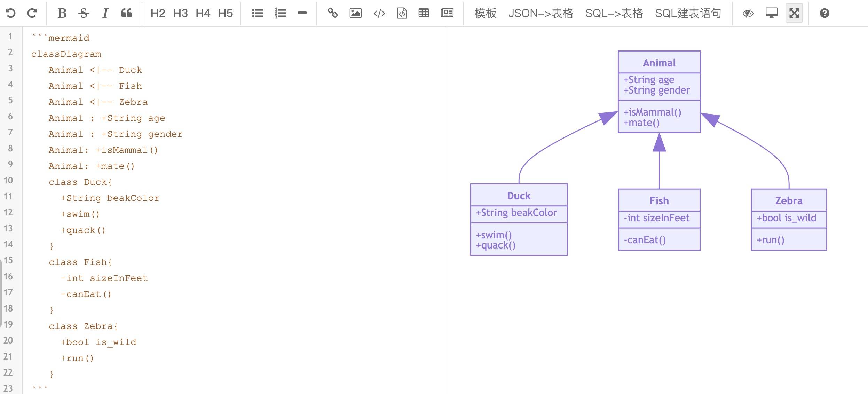Insert a code block with the file code icon
This screenshot has width=868, height=394.
click(x=402, y=13)
